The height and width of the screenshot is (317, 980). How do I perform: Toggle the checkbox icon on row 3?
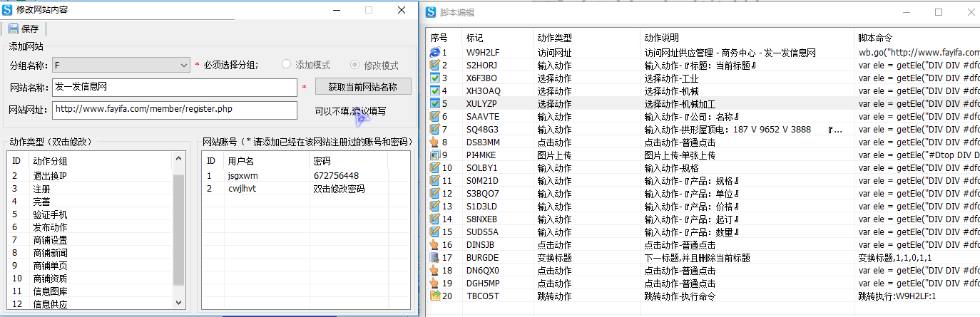435,78
